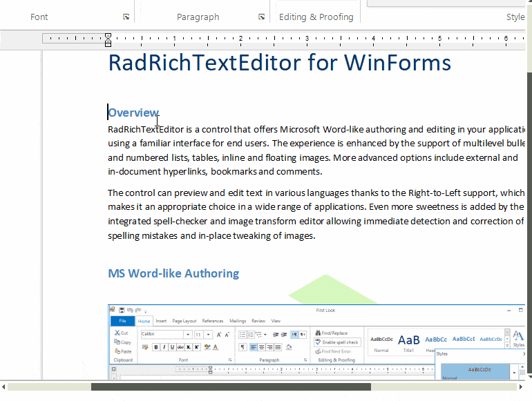Click the horizontal scrollbar right arrow
The width and height of the screenshot is (532, 401).
521,387
